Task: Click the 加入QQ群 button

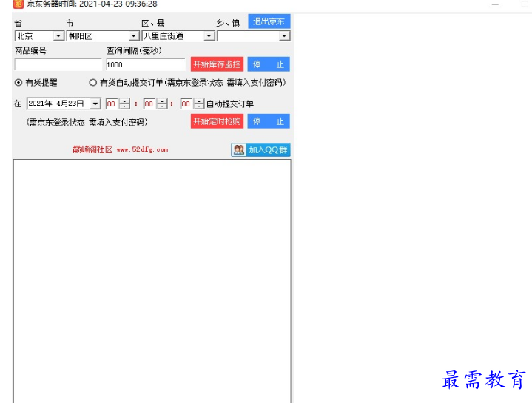Action: (x=260, y=150)
